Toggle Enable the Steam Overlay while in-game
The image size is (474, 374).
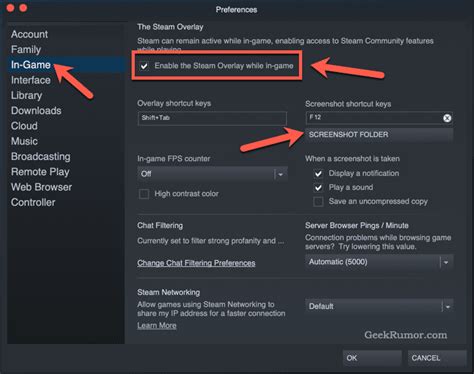pyautogui.click(x=144, y=66)
